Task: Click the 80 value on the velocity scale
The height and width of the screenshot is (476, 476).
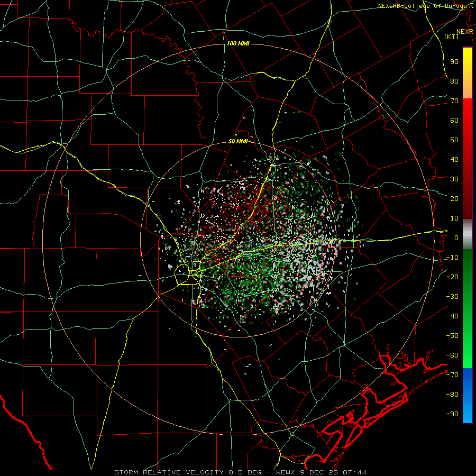Action: pos(454,81)
